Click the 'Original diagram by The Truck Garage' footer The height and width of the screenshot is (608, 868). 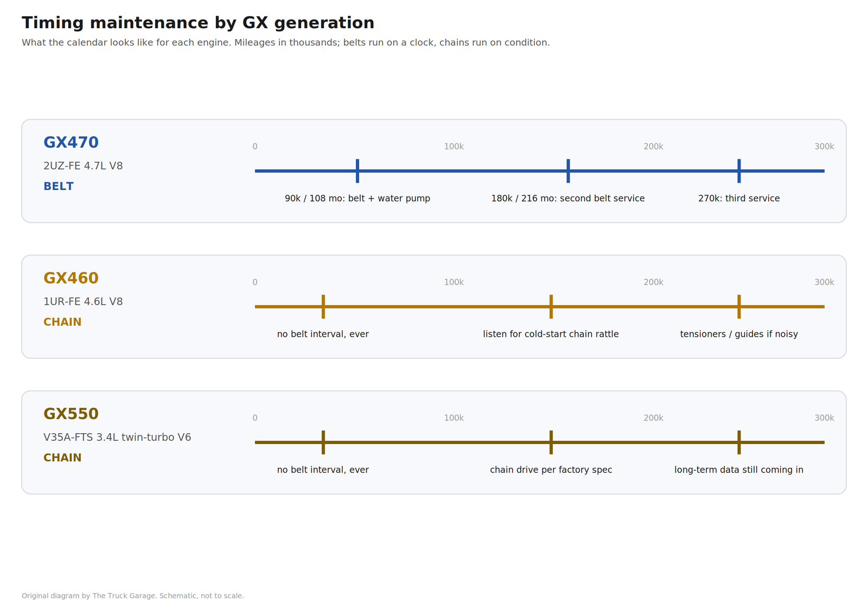[x=133, y=596]
